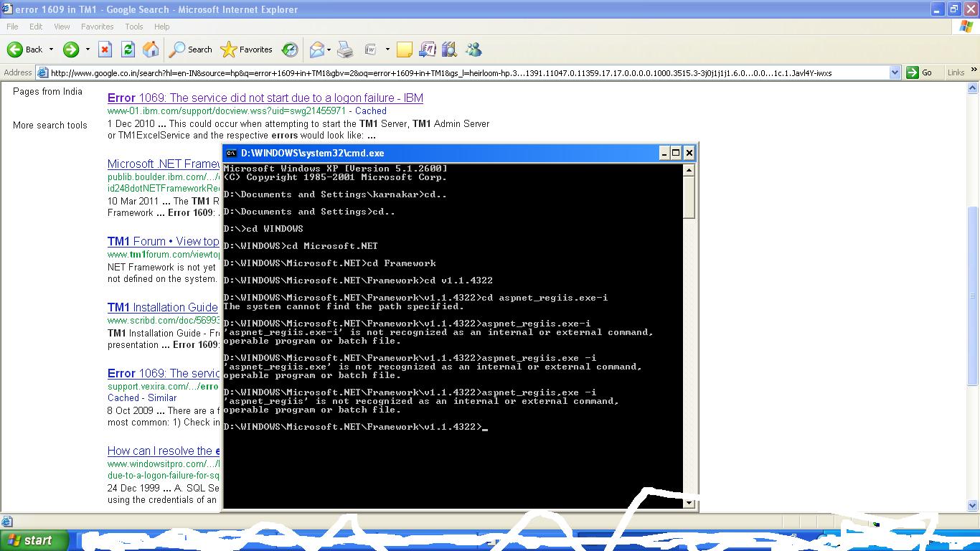Screen dimensions: 980x551
Task: Click cmd window scrollbar down arrow
Action: coord(689,503)
